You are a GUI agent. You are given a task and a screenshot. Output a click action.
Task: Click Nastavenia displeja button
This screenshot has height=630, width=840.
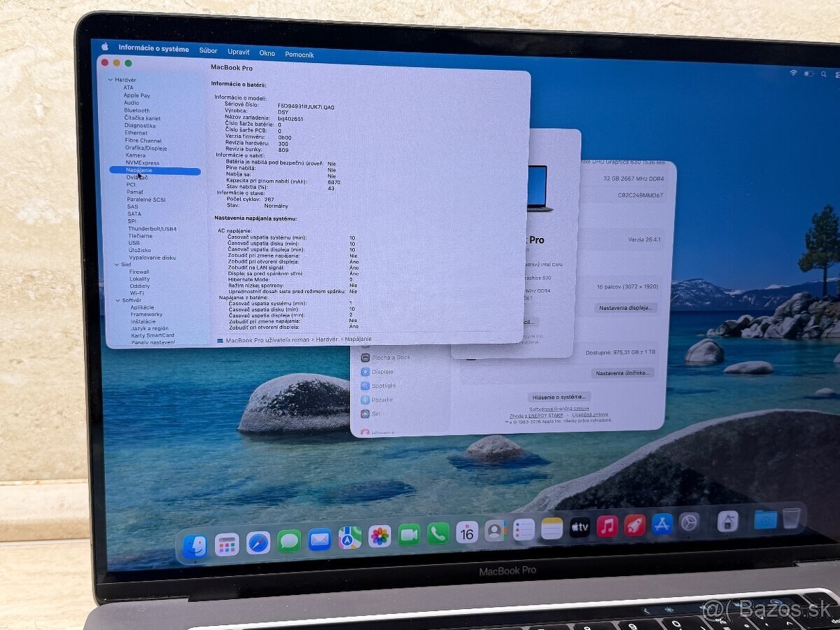click(626, 307)
